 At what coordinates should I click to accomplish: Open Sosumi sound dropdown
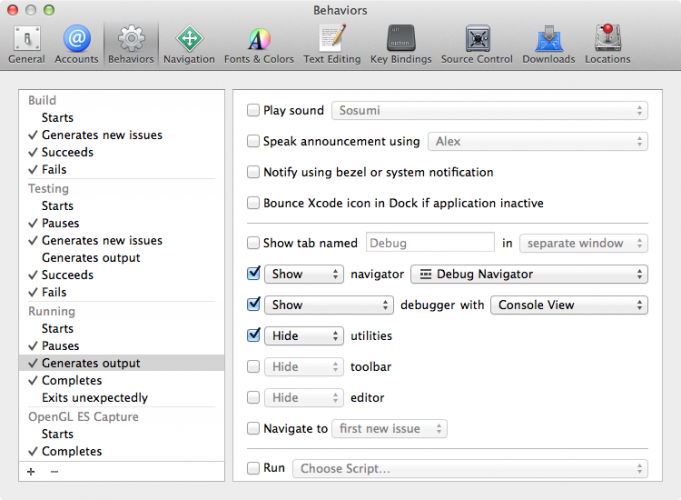[489, 110]
